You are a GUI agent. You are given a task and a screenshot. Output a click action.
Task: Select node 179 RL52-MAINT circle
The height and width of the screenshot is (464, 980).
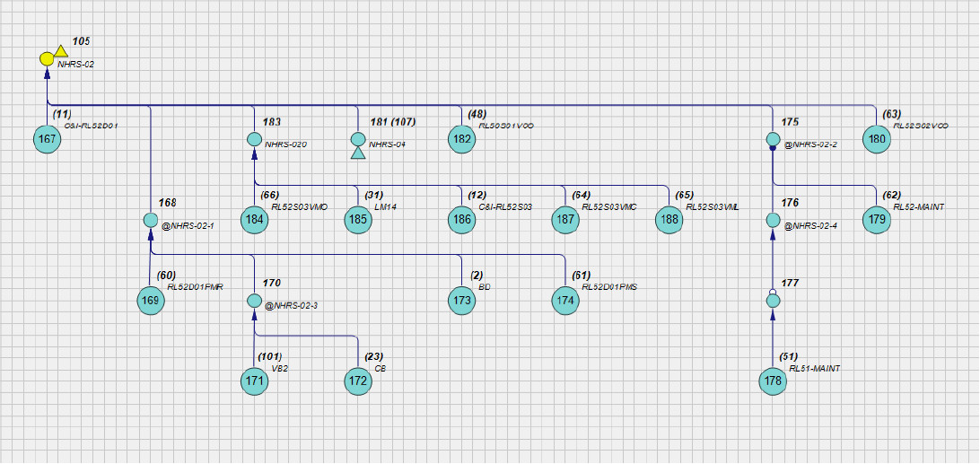click(876, 220)
